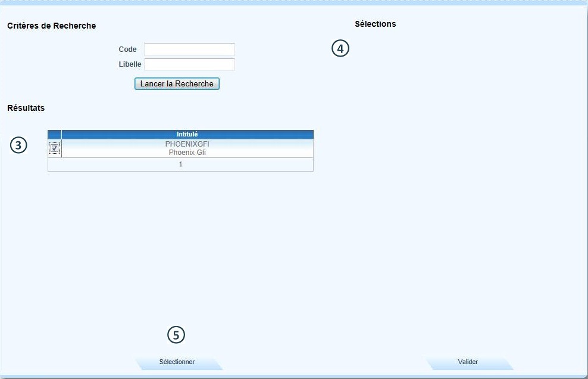Uncheck the PHOENIXGFI result checkbox
Viewport: 588px width, 379px height.
tap(55, 148)
